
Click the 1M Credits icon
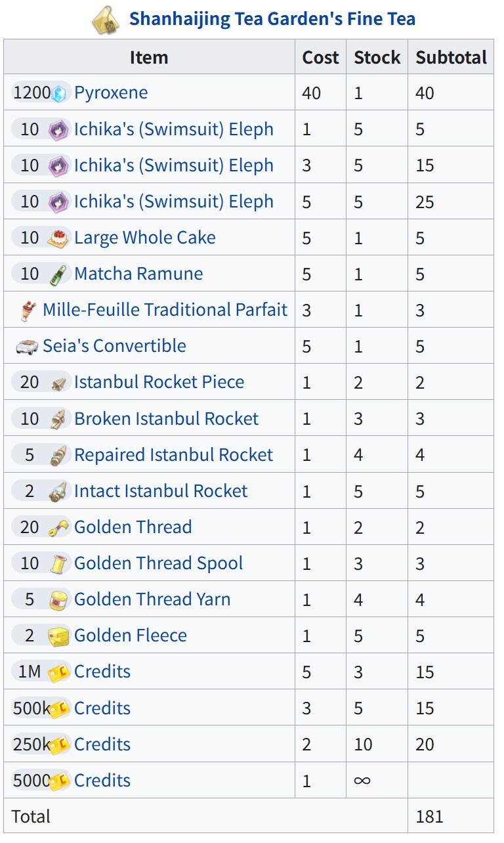[59, 672]
